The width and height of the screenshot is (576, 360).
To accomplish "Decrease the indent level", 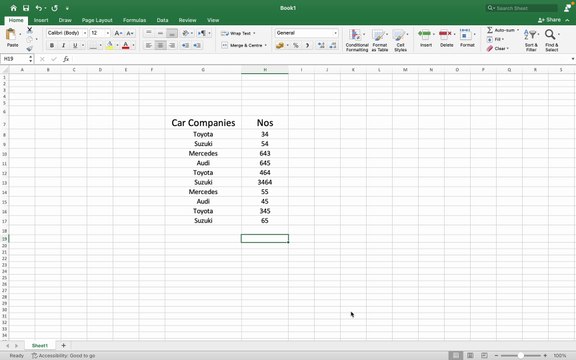I will pos(186,45).
